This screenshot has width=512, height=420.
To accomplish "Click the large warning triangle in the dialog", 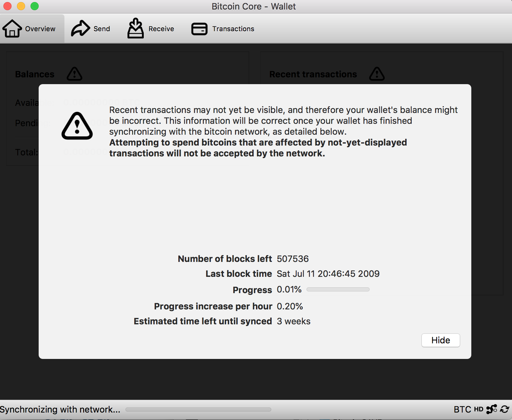I will coord(77,126).
